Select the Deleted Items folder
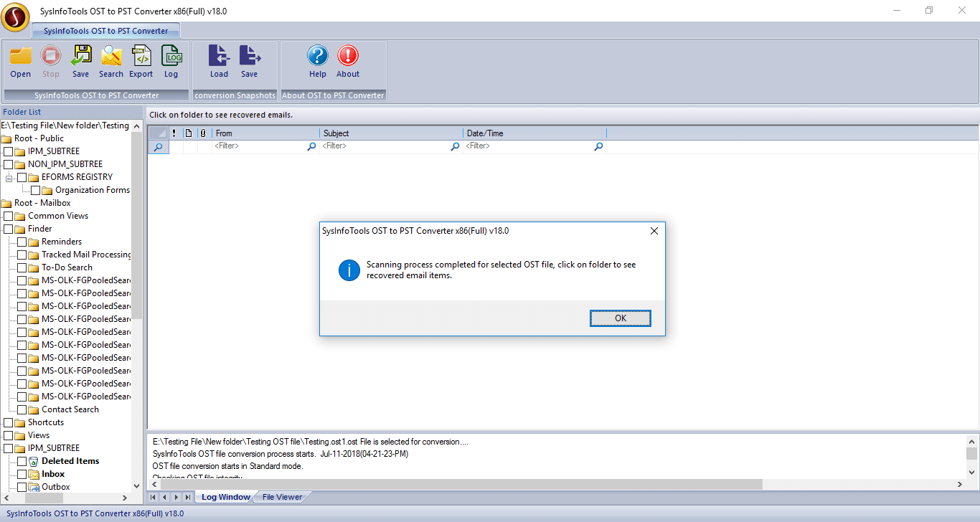Screen dimensions: 980x522 tap(70, 461)
